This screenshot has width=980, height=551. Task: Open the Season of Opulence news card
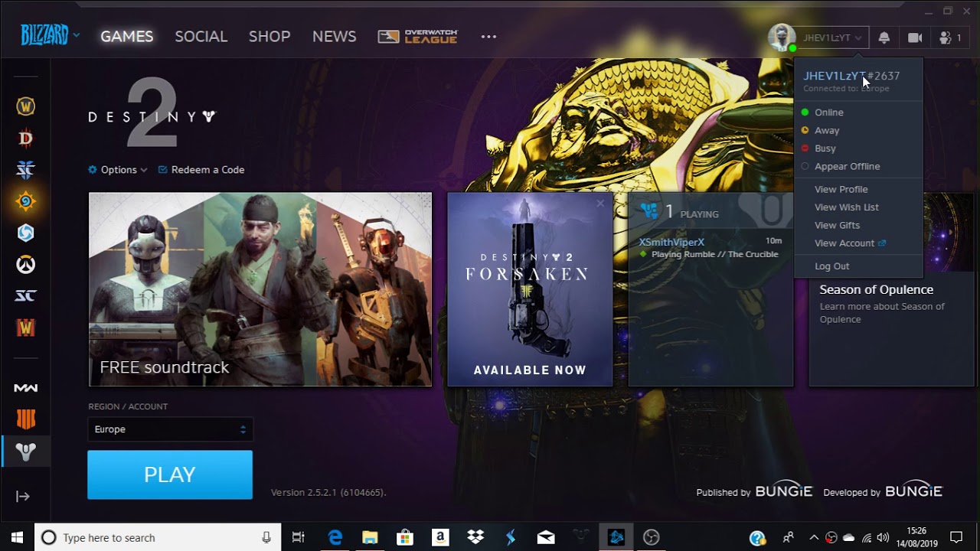(892, 290)
